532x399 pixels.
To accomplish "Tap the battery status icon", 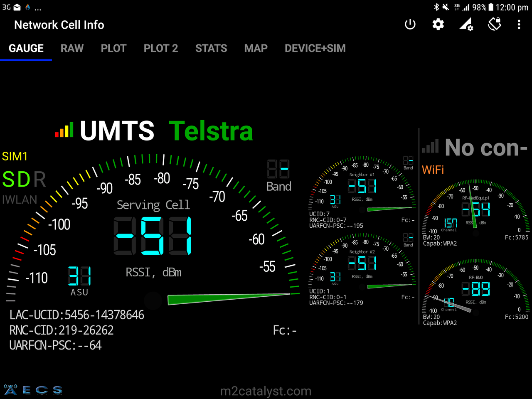I will (491, 7).
